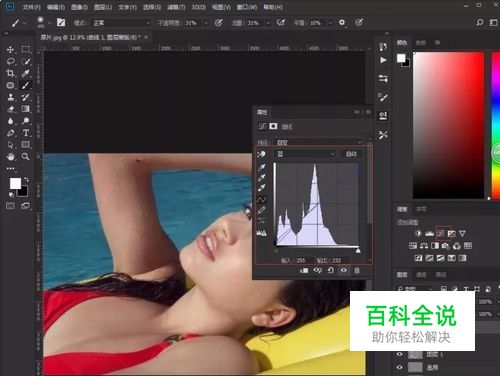Switch foreground and background colors

(x=26, y=180)
